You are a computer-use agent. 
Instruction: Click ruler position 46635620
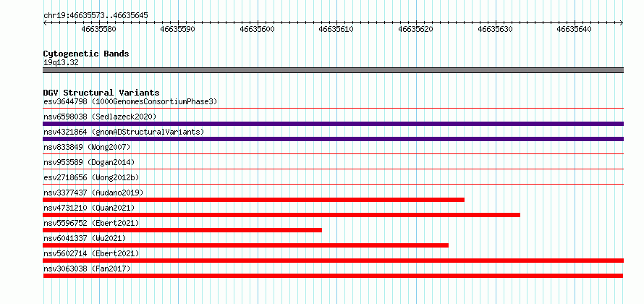pyautogui.click(x=417, y=29)
